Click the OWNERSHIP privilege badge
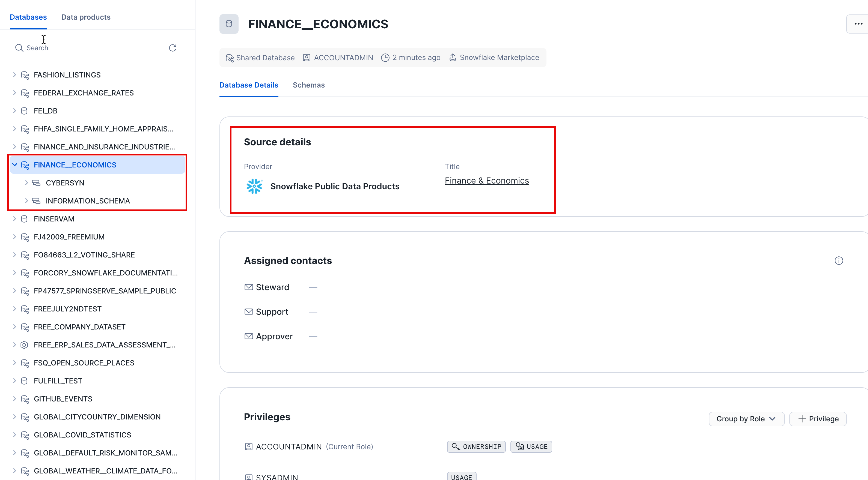The height and width of the screenshot is (480, 868). (x=477, y=447)
